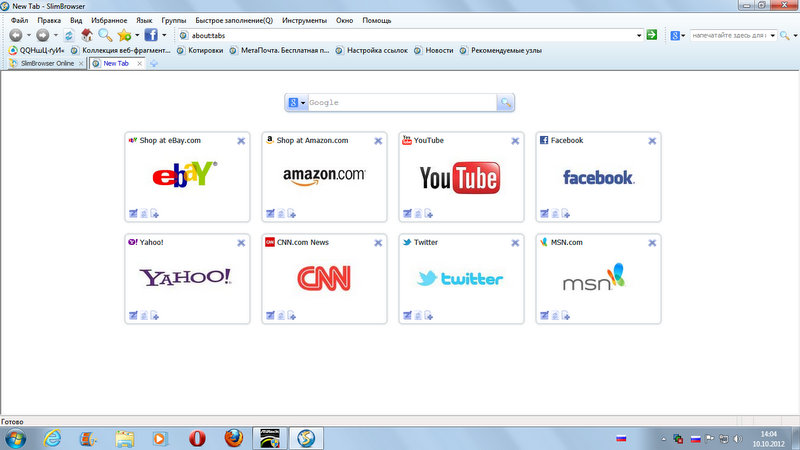Screen dimensions: 800x450
Task: Open the address bar dropdown list
Action: (x=639, y=35)
